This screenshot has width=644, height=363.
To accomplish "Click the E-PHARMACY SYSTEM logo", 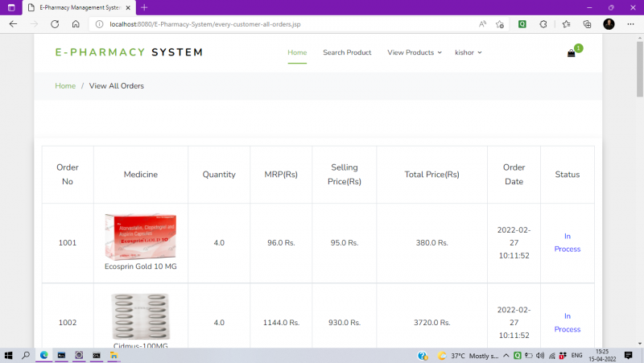I will pyautogui.click(x=129, y=52).
